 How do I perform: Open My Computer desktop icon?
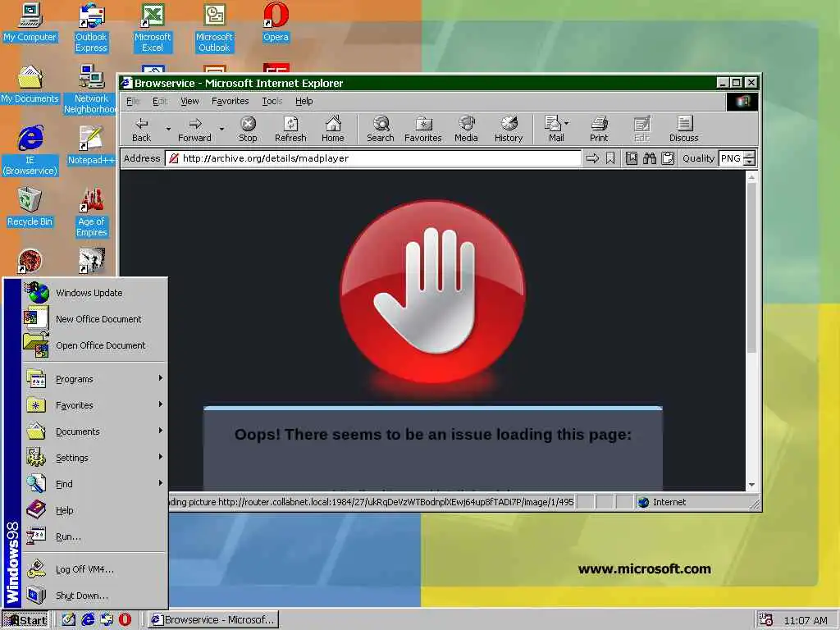pyautogui.click(x=30, y=22)
